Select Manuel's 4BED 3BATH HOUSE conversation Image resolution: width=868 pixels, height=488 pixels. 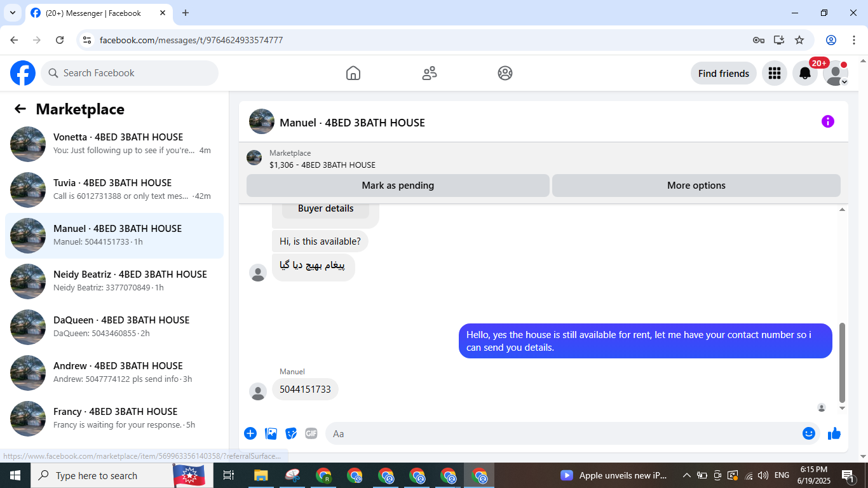(x=114, y=236)
